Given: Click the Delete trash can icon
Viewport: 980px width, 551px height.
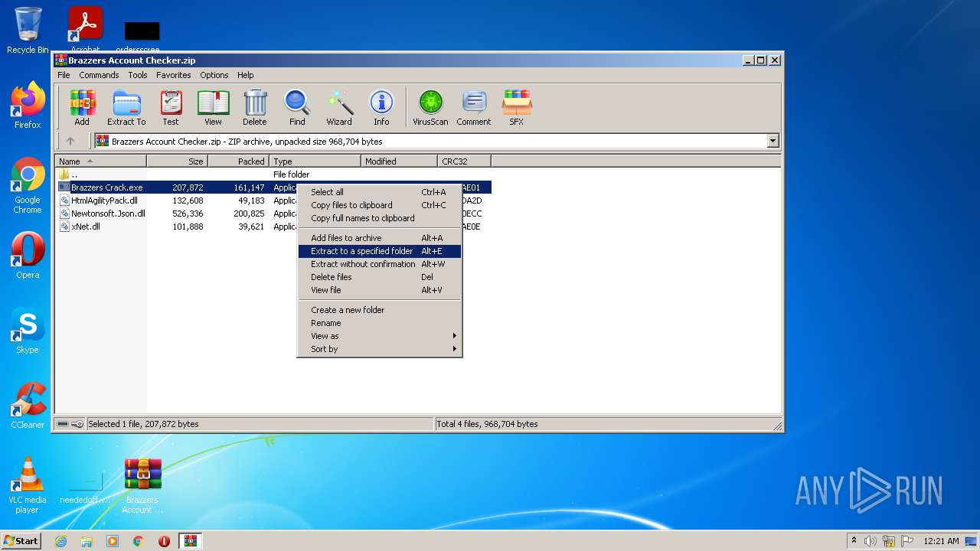Looking at the screenshot, I should (x=255, y=108).
